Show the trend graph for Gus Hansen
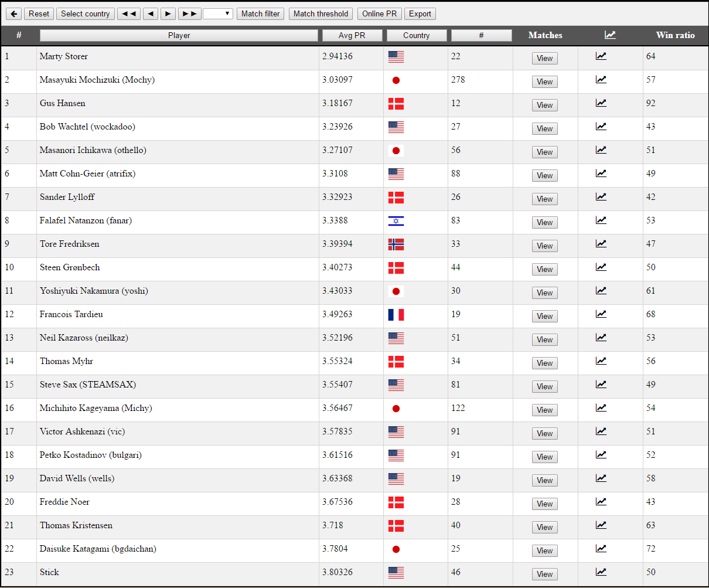The image size is (709, 588). [x=601, y=103]
